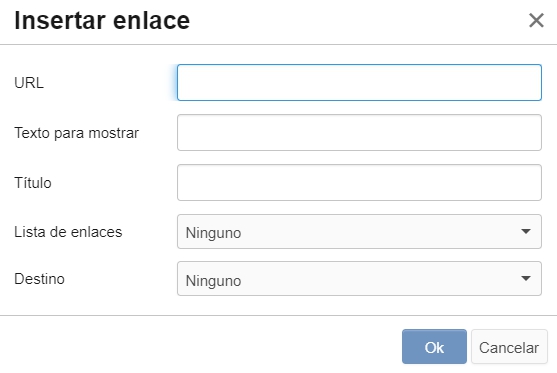Close the Insertar enlace dialog with X
Viewport: 557px width, 373px height.
(x=536, y=20)
